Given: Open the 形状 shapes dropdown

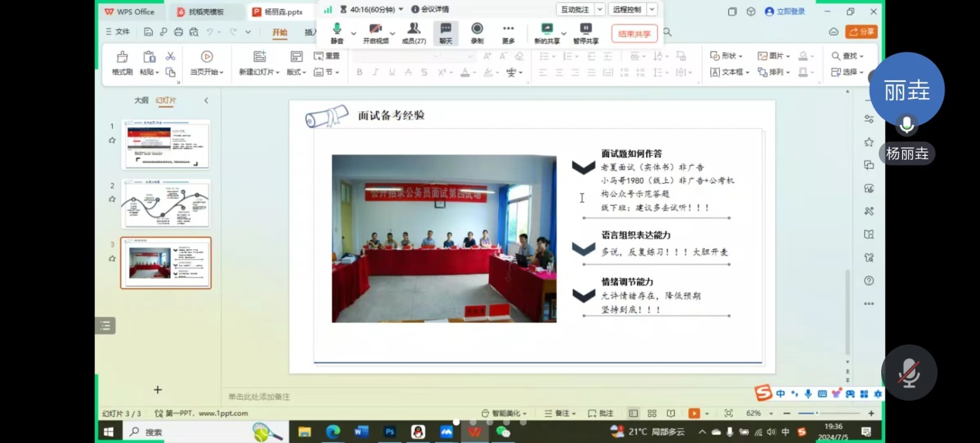Looking at the screenshot, I should pyautogui.click(x=727, y=56).
